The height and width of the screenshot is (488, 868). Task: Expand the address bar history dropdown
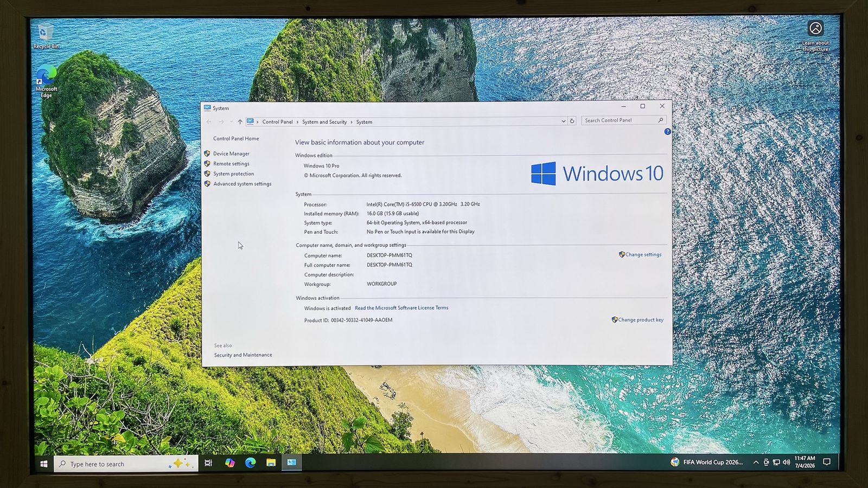563,121
